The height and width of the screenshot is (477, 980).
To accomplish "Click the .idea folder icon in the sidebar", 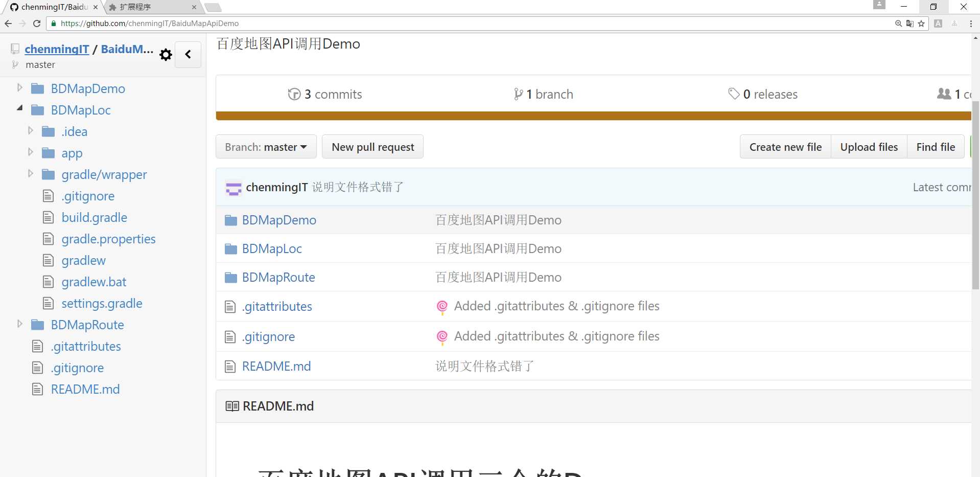I will (48, 132).
